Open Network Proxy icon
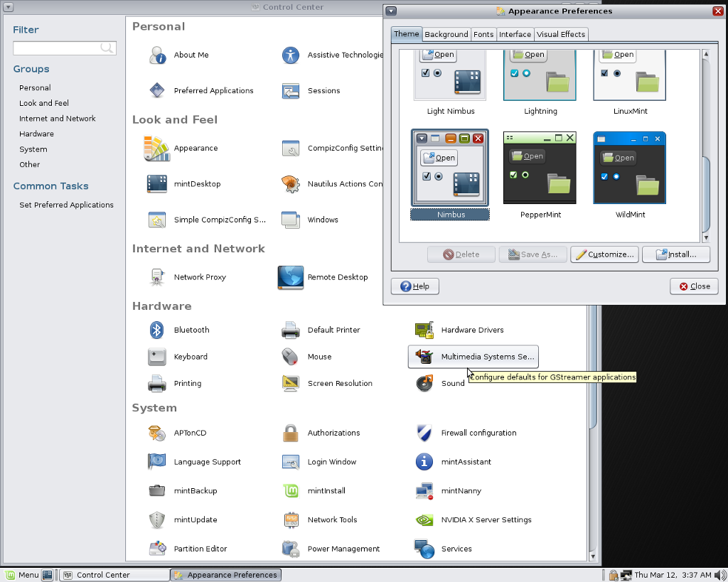Viewport: 728px width, 582px height. pyautogui.click(x=157, y=277)
